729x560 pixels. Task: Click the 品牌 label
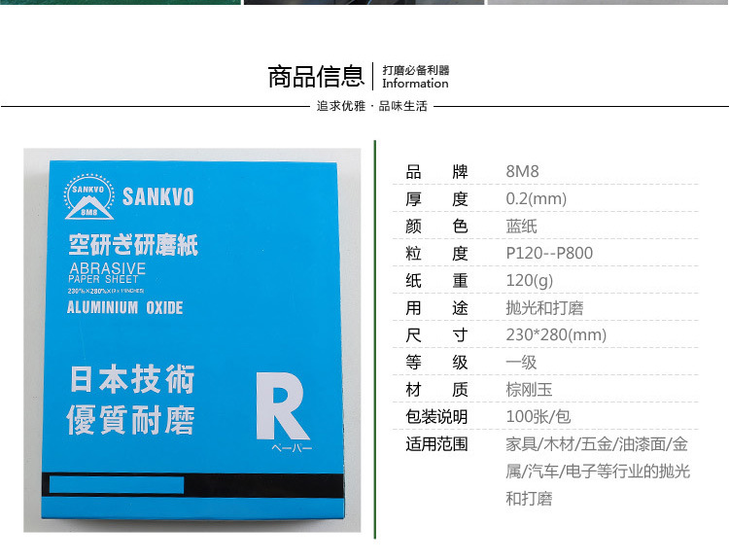436,172
